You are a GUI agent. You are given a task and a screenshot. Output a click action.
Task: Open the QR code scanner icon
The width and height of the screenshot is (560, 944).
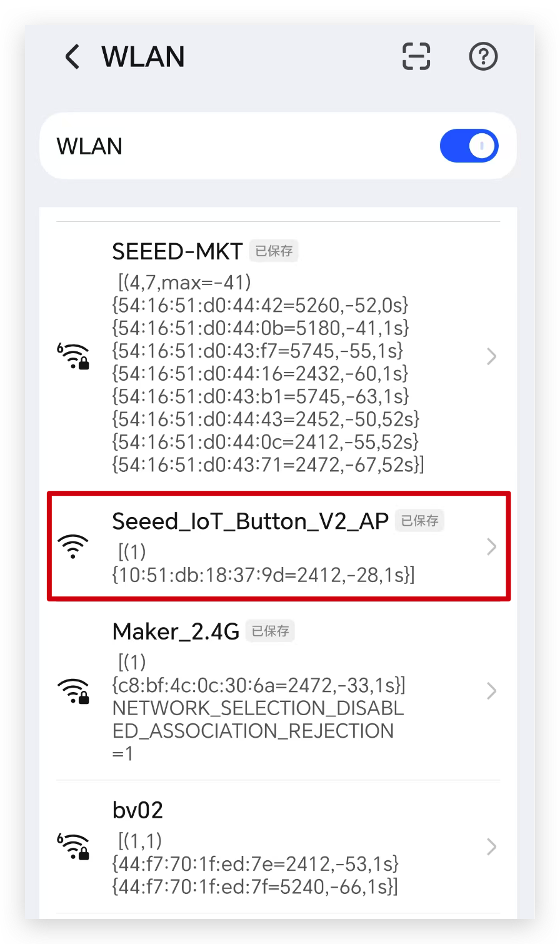[x=416, y=57]
